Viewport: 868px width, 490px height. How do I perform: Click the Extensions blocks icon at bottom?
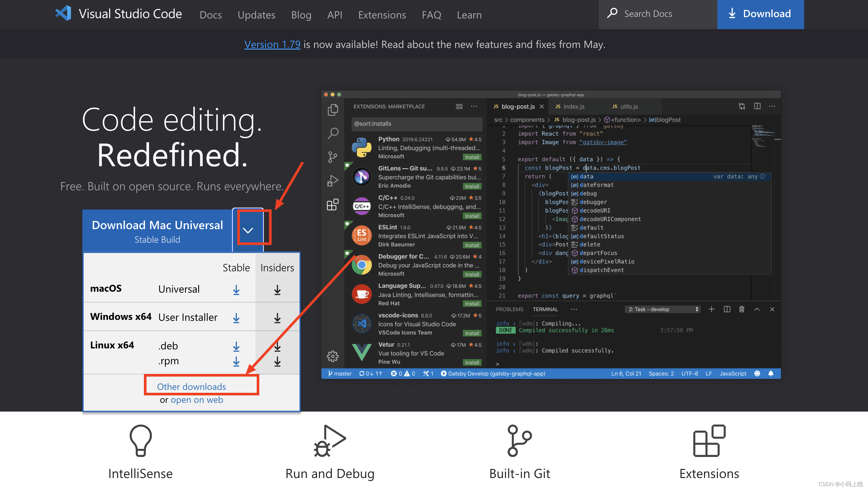709,440
